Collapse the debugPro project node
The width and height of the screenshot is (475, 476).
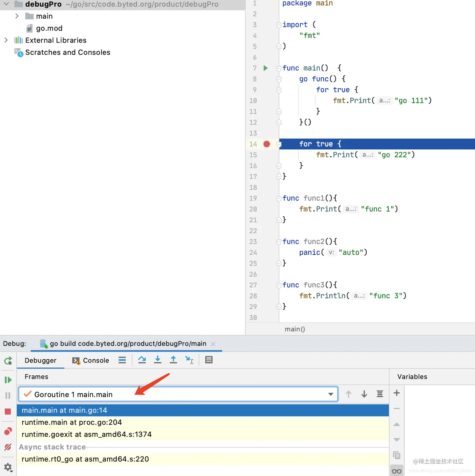(6, 4)
